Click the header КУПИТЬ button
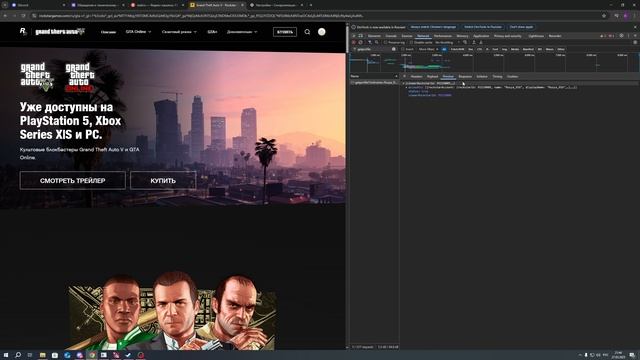The width and height of the screenshot is (640, 360). (x=285, y=32)
